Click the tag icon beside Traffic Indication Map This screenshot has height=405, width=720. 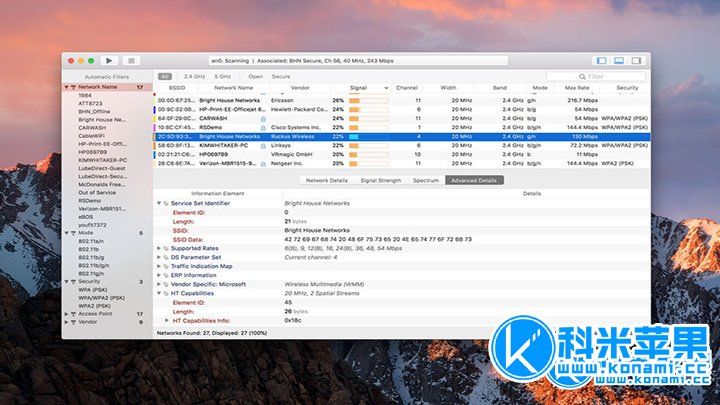click(166, 266)
